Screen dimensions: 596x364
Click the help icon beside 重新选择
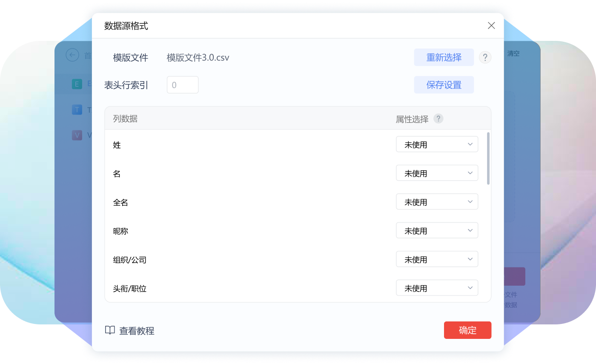tap(485, 57)
